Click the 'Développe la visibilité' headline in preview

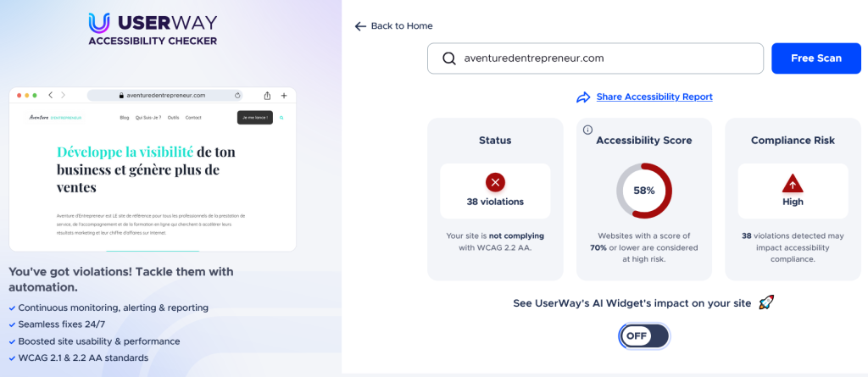click(125, 151)
